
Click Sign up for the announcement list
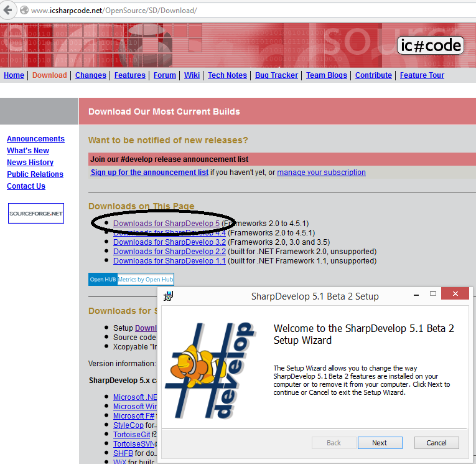[149, 173]
